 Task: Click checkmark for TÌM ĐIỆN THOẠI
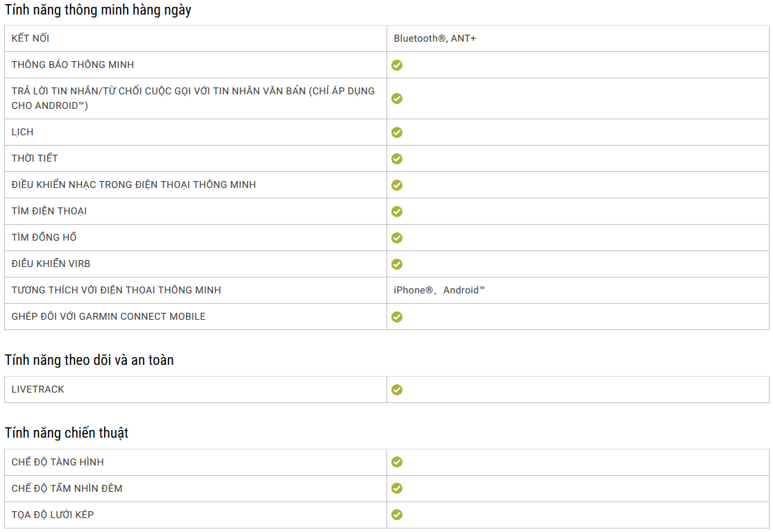coord(397,212)
